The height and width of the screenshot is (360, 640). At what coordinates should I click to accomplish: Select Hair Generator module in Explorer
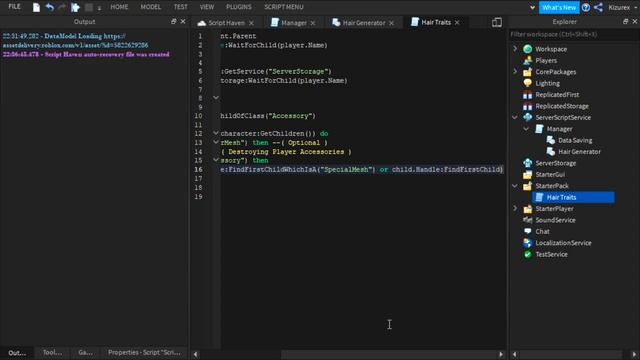pyautogui.click(x=579, y=152)
